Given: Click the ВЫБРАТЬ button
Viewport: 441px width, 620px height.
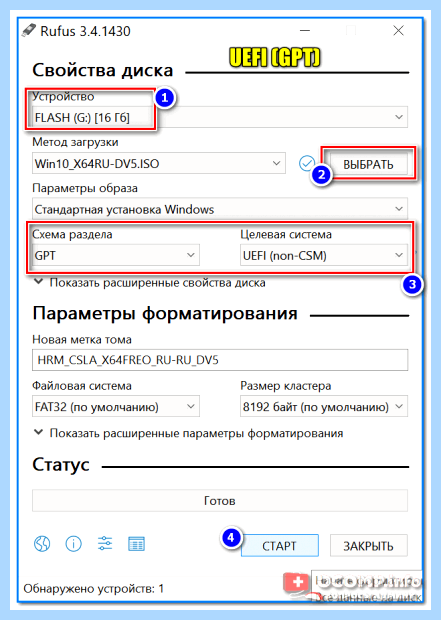Looking at the screenshot, I should [x=368, y=164].
